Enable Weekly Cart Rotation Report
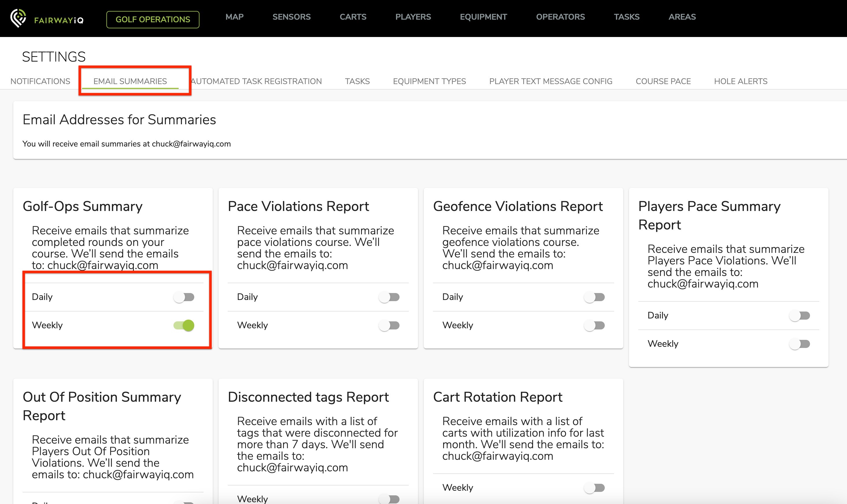The width and height of the screenshot is (847, 504). click(x=594, y=488)
